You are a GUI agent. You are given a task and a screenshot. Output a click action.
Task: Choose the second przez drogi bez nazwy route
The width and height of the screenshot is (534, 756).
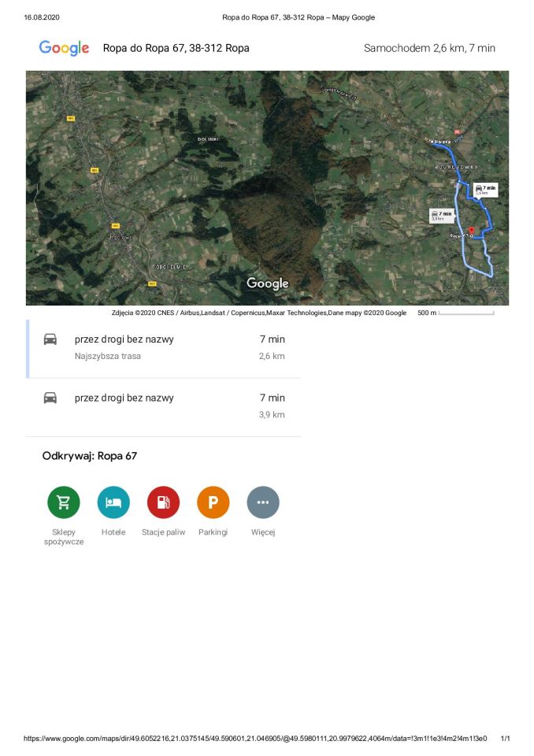[164, 407]
